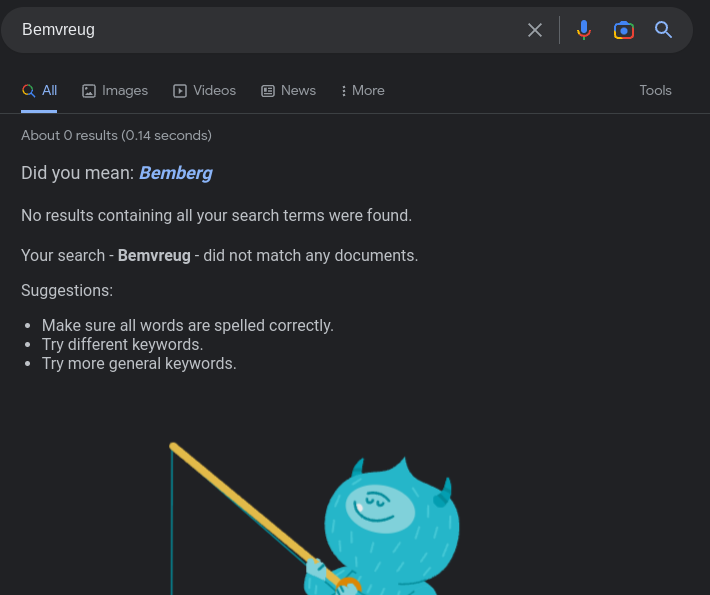Open the News results tab
This screenshot has width=710, height=595.
point(298,91)
